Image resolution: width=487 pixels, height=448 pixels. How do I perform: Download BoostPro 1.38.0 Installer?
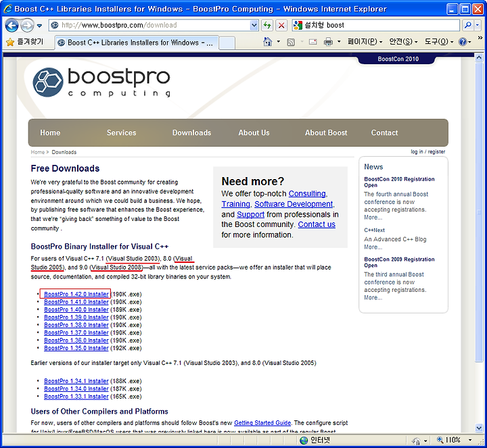pos(76,325)
